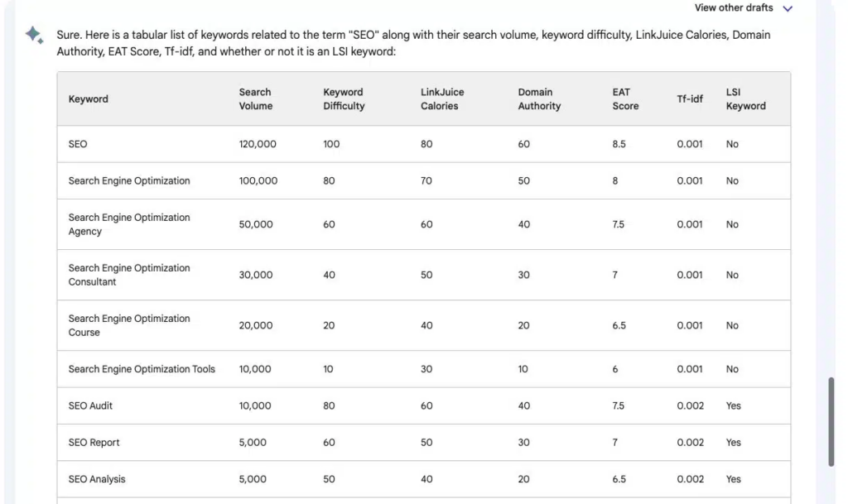The image size is (848, 504).
Task: Click the Bard sparkle icon
Action: (x=34, y=35)
